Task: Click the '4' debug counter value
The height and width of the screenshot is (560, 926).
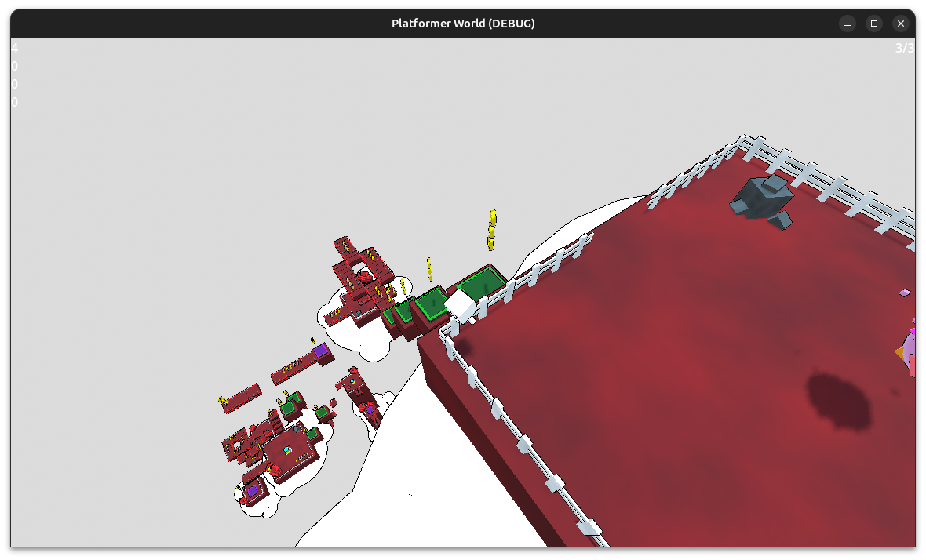Action: tap(15, 49)
